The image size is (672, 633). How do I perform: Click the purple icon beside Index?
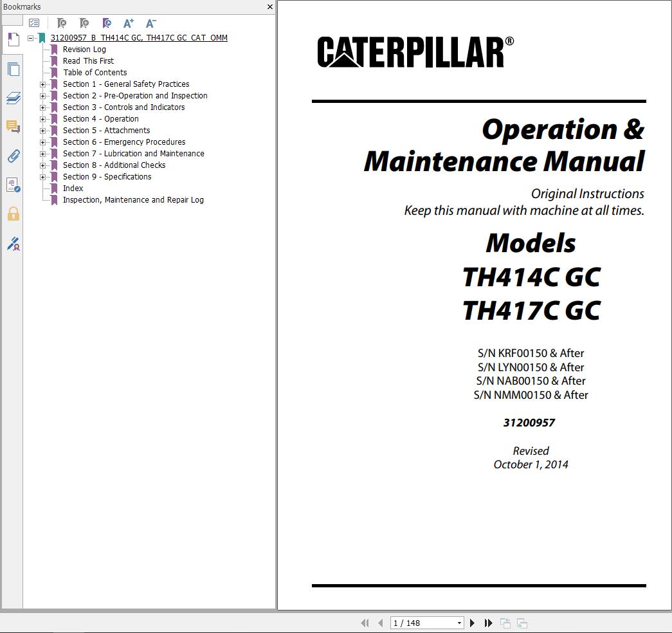click(x=54, y=188)
